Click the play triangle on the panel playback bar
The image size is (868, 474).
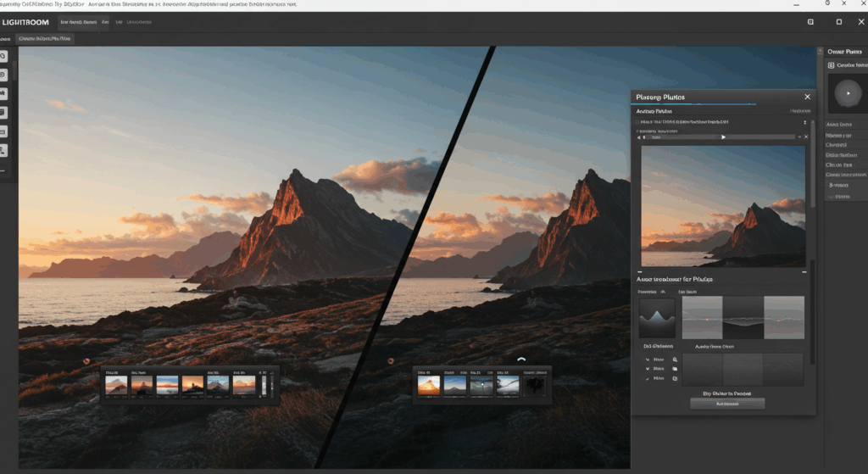coord(723,137)
